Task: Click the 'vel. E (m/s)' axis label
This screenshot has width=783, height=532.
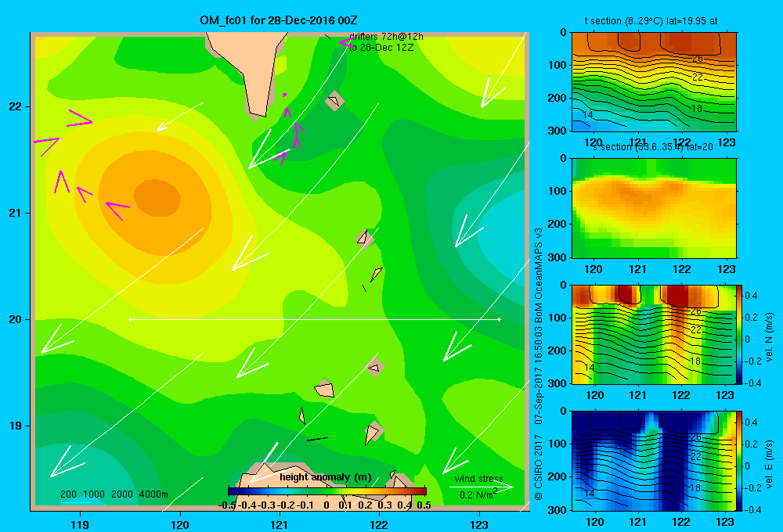Action: [769, 464]
